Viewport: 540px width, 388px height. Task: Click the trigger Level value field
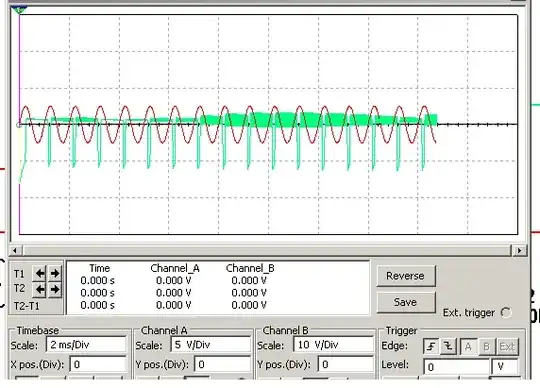456,367
